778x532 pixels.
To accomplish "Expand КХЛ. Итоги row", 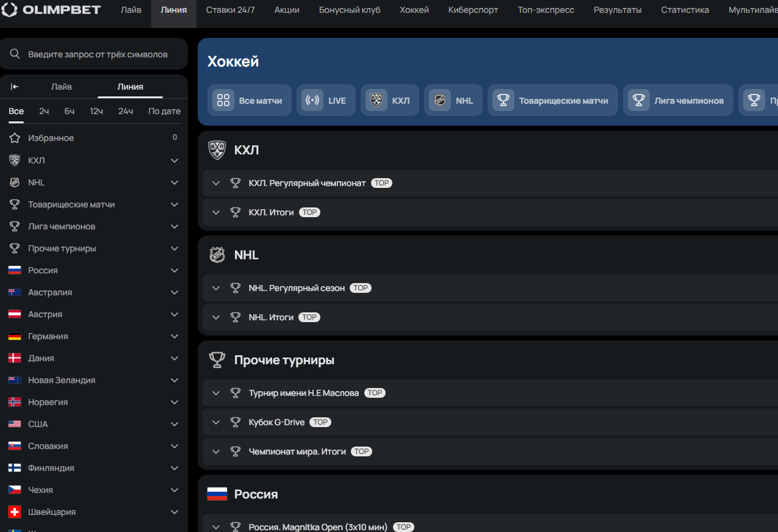I will coord(215,212).
